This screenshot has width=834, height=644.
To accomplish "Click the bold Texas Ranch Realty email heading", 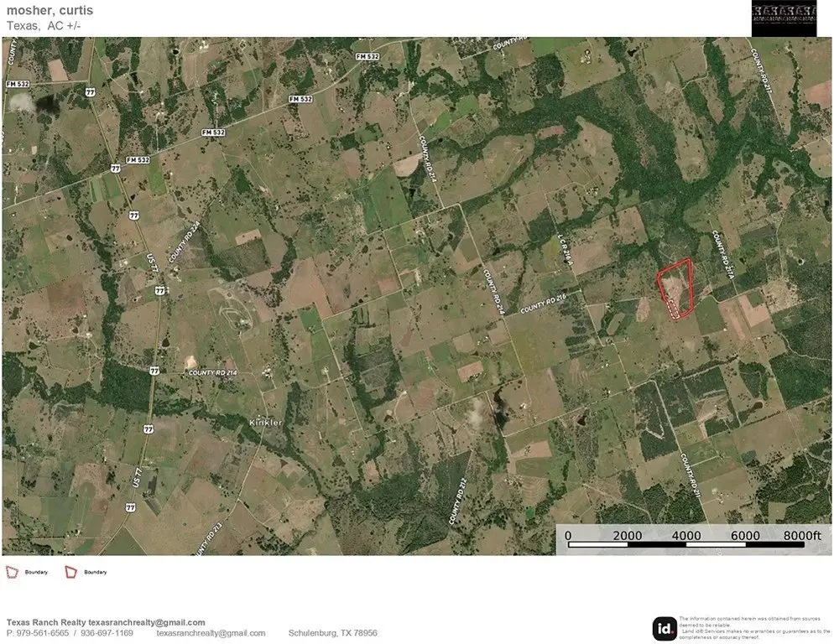I will point(106,622).
